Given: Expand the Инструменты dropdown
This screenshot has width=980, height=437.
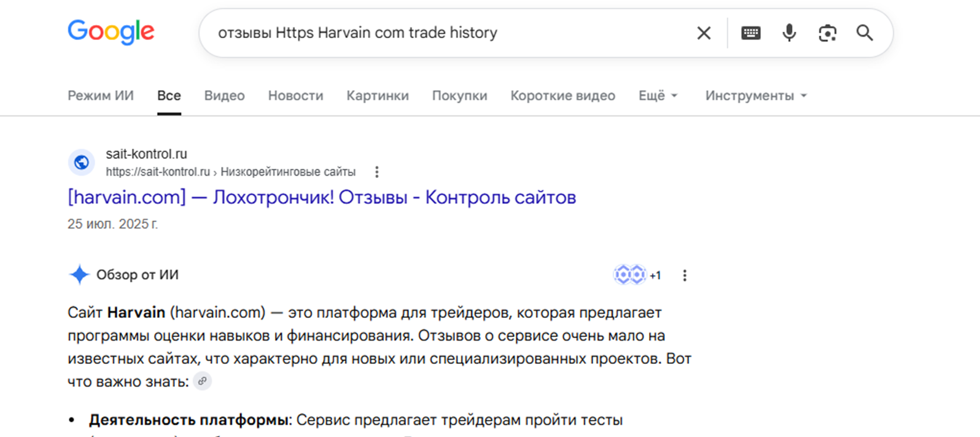Looking at the screenshot, I should [756, 96].
